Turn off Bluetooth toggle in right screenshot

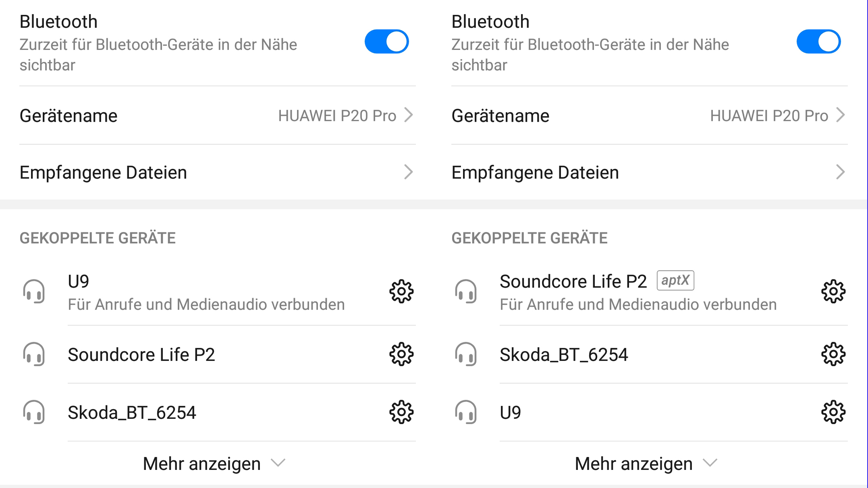[818, 41]
